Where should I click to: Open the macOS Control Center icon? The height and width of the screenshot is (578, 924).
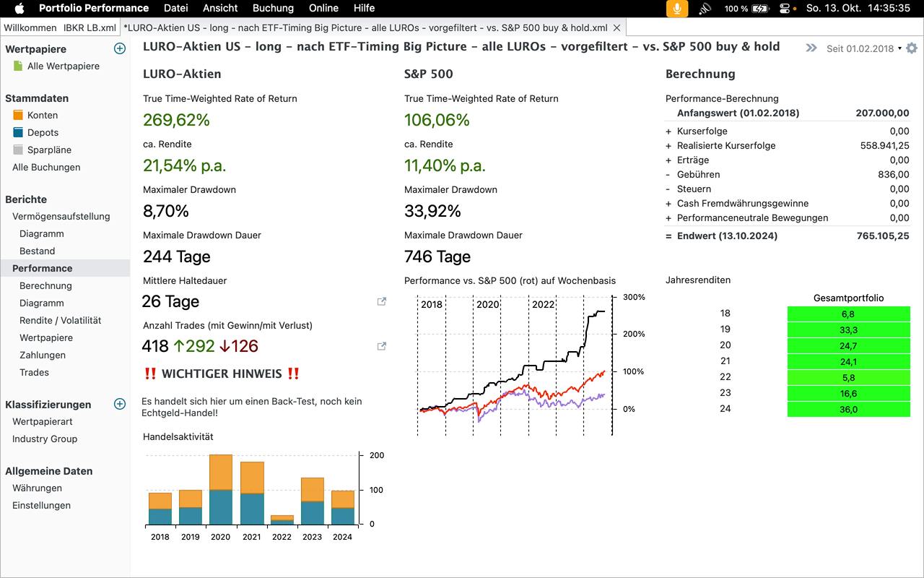pyautogui.click(x=786, y=9)
